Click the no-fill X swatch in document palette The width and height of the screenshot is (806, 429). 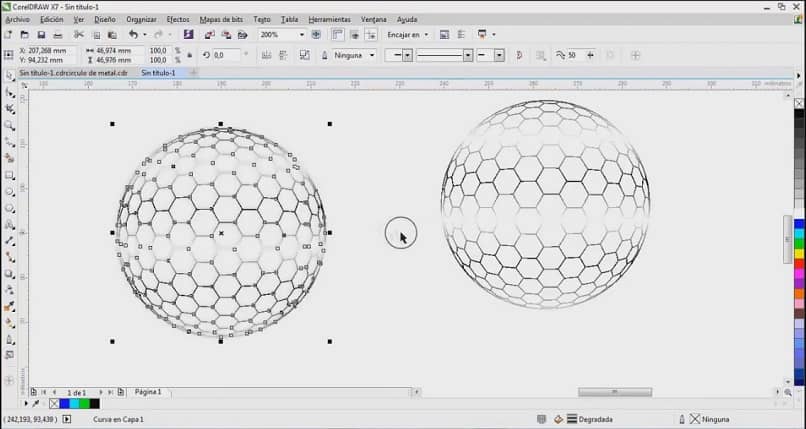point(54,404)
